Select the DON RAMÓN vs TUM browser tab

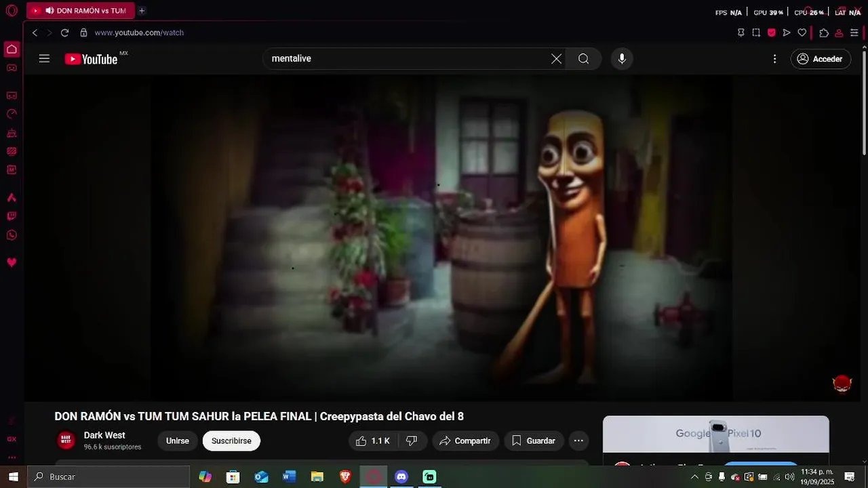[81, 11]
